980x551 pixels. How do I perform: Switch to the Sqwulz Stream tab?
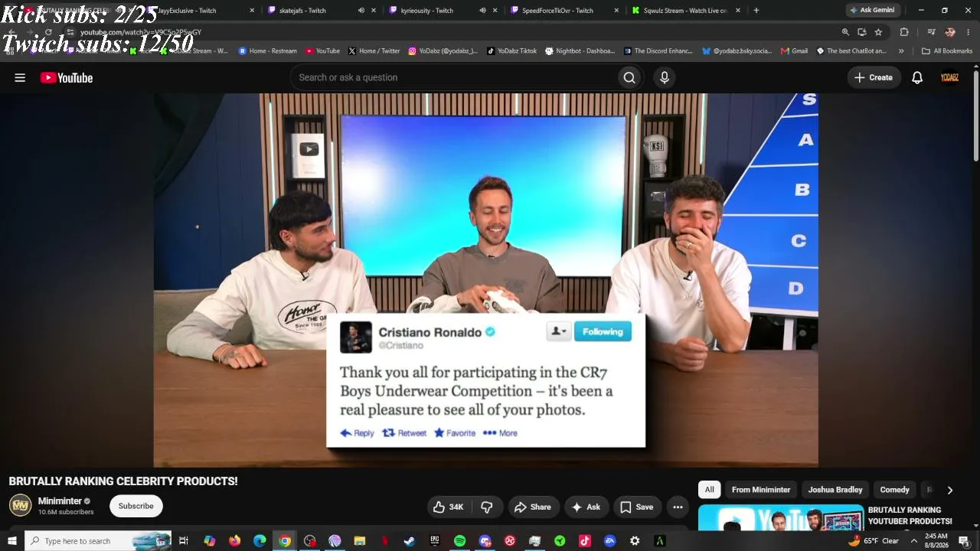pyautogui.click(x=685, y=11)
